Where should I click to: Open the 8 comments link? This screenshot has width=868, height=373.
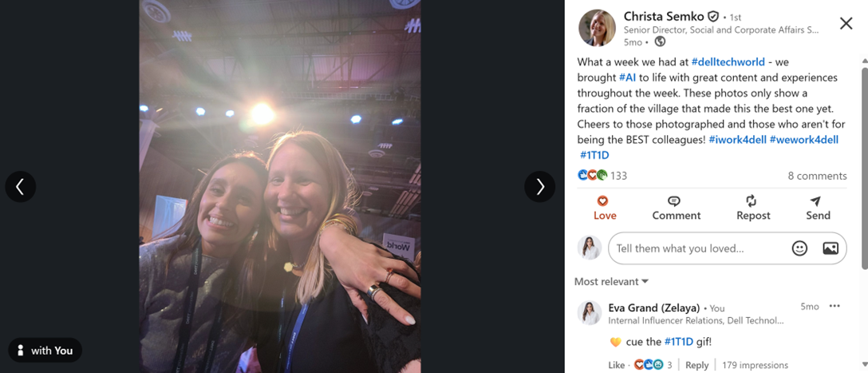(x=817, y=176)
